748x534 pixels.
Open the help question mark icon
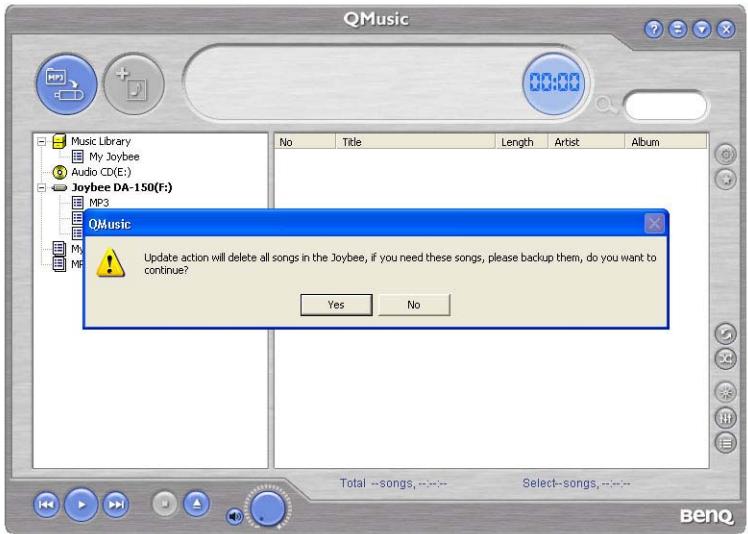tap(654, 29)
